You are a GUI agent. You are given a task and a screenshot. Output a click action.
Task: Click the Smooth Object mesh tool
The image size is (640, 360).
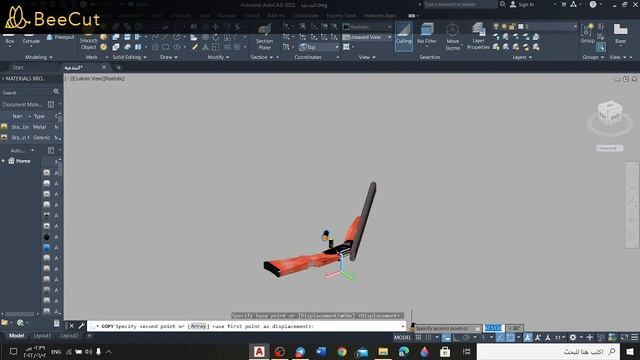coord(89,41)
